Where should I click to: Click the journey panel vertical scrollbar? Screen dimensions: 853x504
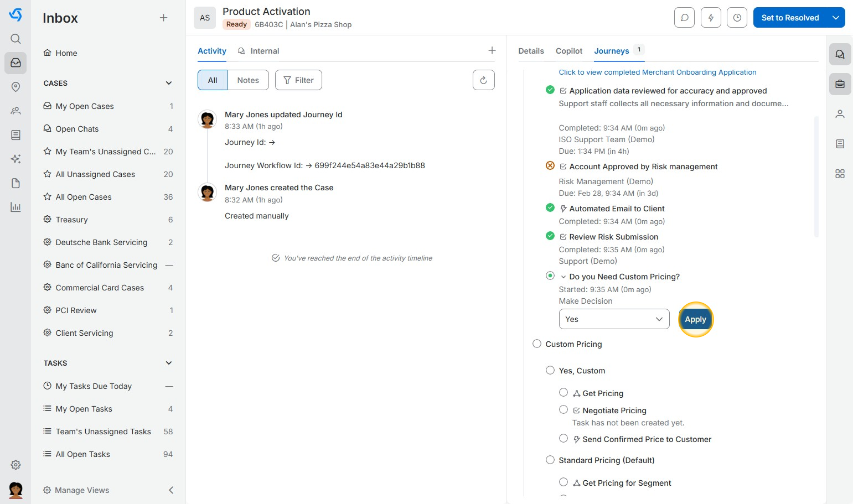coord(816,177)
